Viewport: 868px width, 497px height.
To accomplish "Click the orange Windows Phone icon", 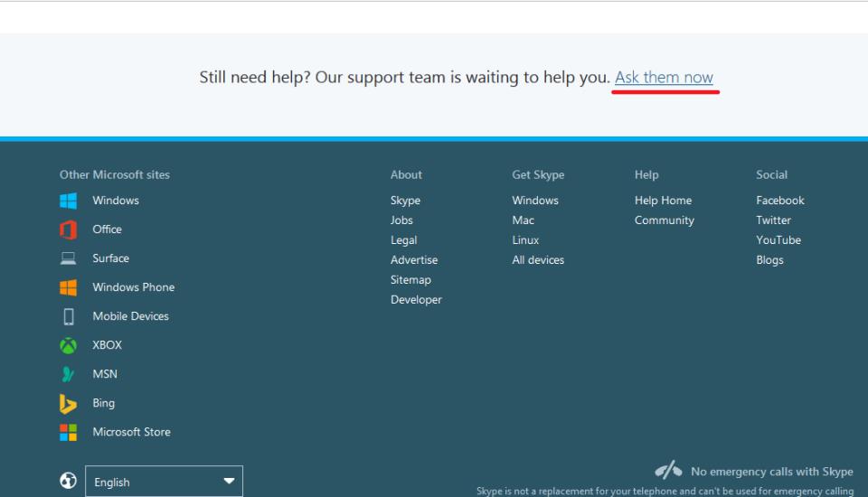I will [x=68, y=287].
